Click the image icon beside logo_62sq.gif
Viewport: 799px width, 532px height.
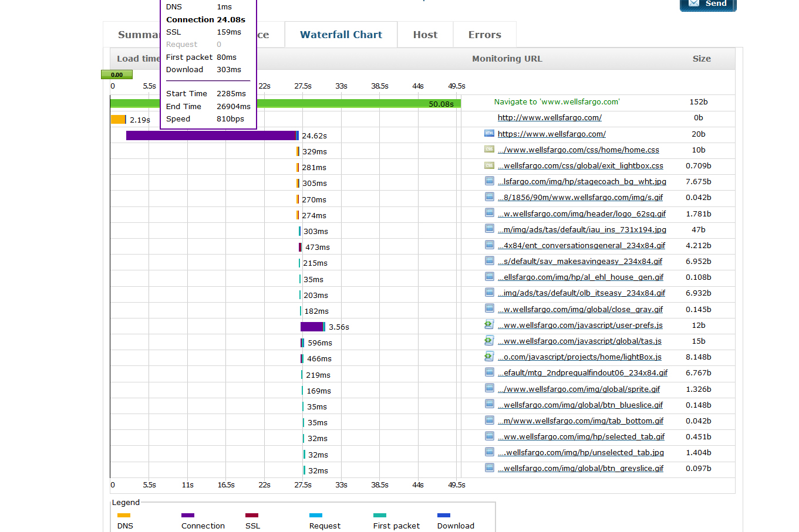tap(489, 213)
